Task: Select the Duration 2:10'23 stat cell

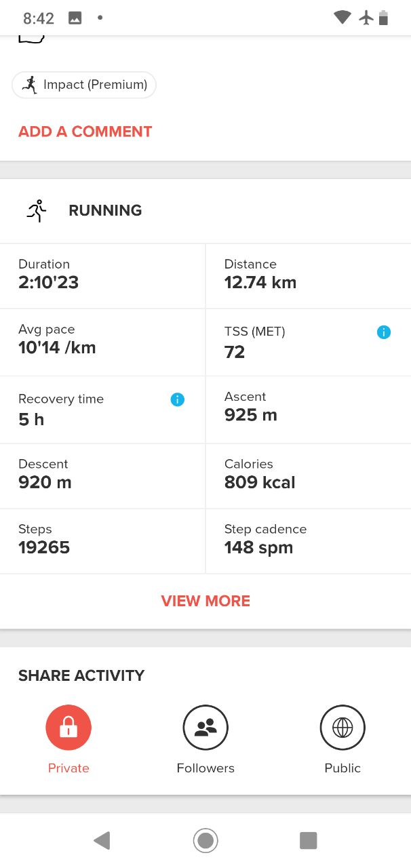Action: pos(102,275)
